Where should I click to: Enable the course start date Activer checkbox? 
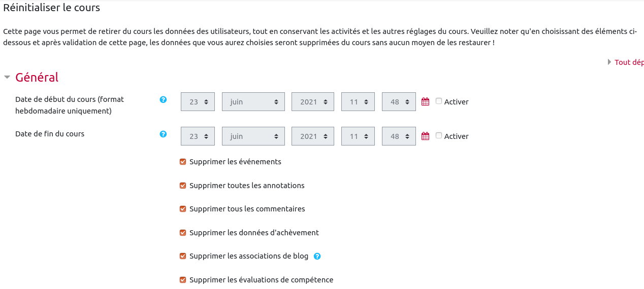coord(439,101)
